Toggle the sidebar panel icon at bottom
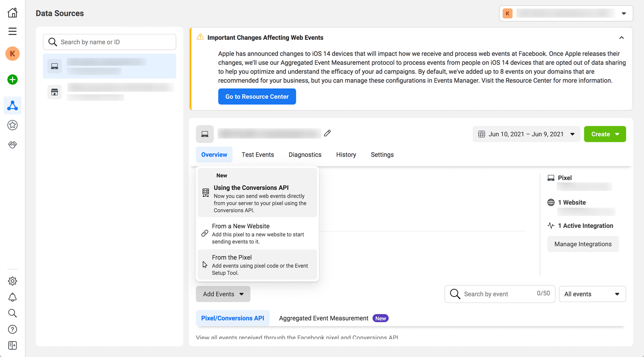644x357 pixels. click(12, 345)
